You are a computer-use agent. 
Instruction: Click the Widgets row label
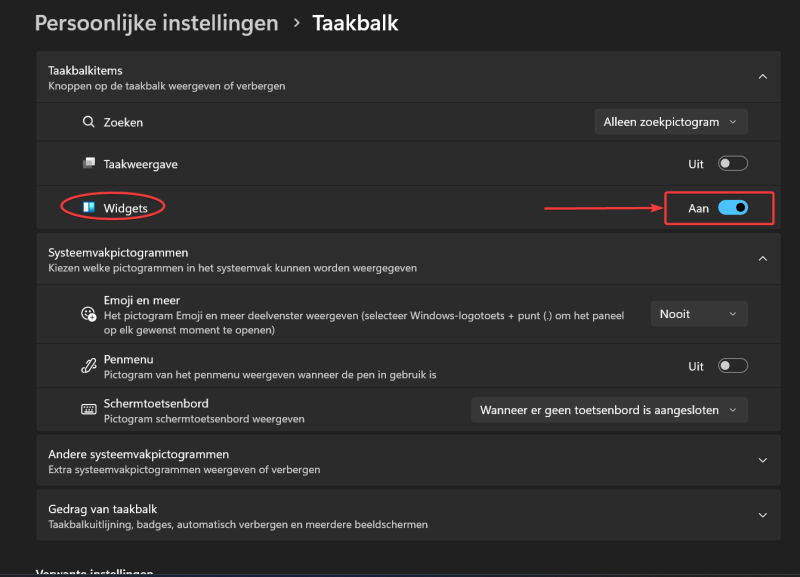[x=126, y=208]
